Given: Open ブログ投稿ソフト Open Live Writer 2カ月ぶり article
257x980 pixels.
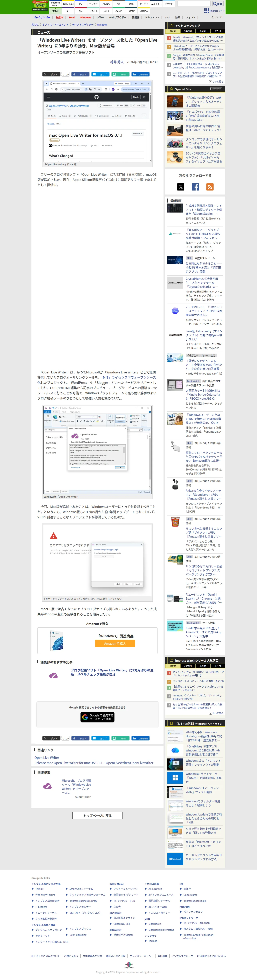Looking at the screenshot, I should (x=112, y=672).
